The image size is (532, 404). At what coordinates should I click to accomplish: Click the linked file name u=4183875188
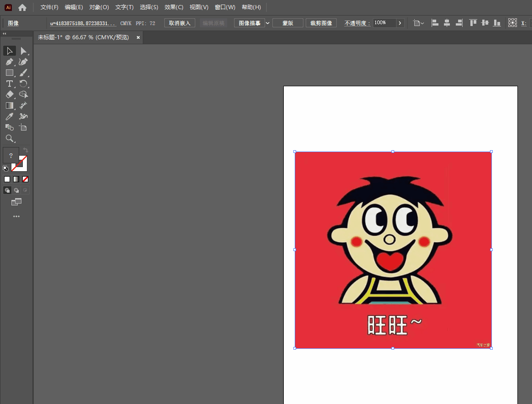83,23
